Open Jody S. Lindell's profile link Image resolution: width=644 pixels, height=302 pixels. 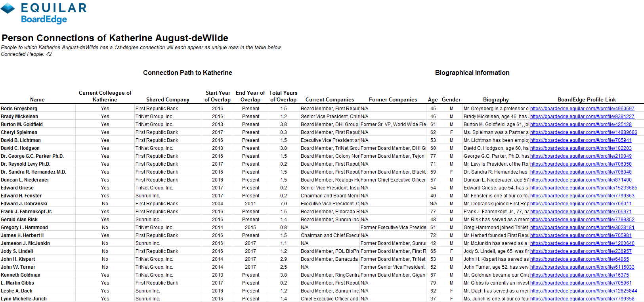581,251
